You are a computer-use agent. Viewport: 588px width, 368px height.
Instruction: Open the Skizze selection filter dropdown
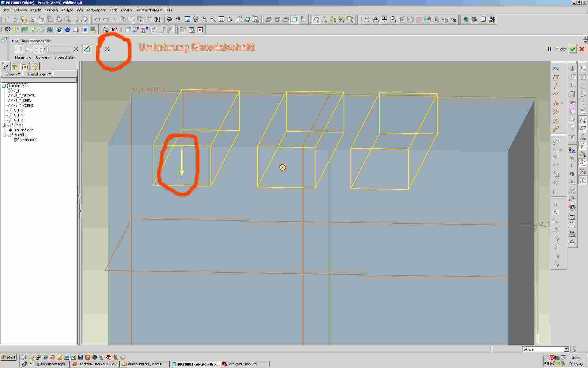click(566, 349)
